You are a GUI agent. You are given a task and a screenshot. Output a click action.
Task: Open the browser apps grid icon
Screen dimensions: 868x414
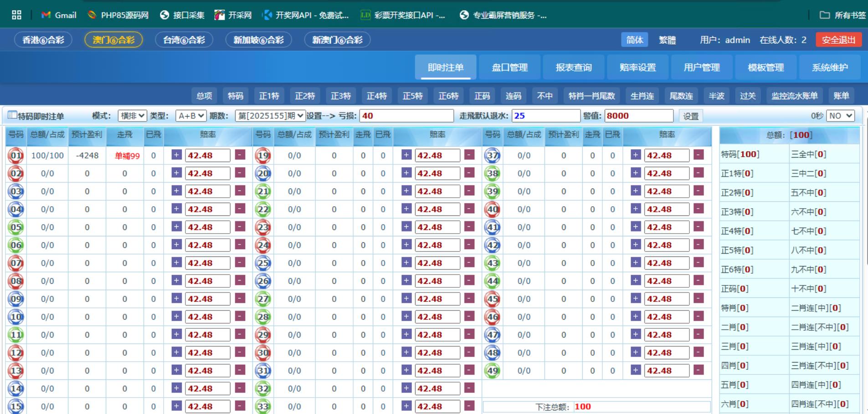17,15
